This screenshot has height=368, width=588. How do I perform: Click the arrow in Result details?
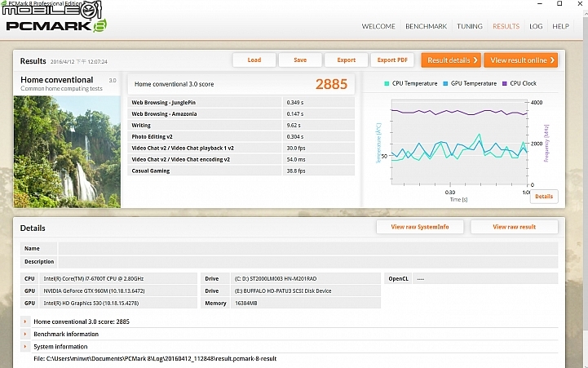click(475, 60)
